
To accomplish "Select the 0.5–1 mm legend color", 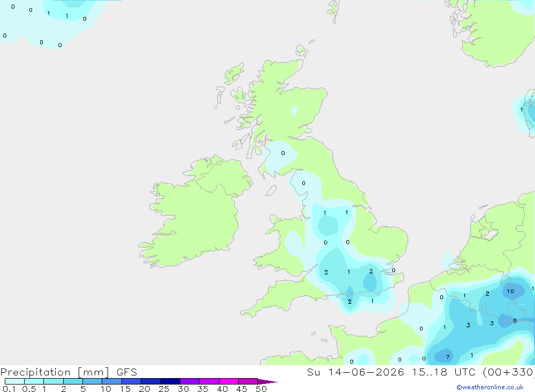I will (x=34, y=381).
